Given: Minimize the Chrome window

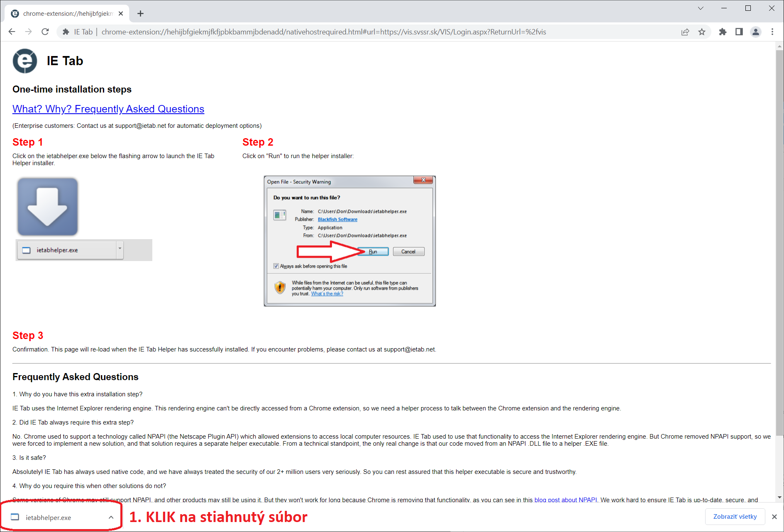Looking at the screenshot, I should [x=724, y=8].
